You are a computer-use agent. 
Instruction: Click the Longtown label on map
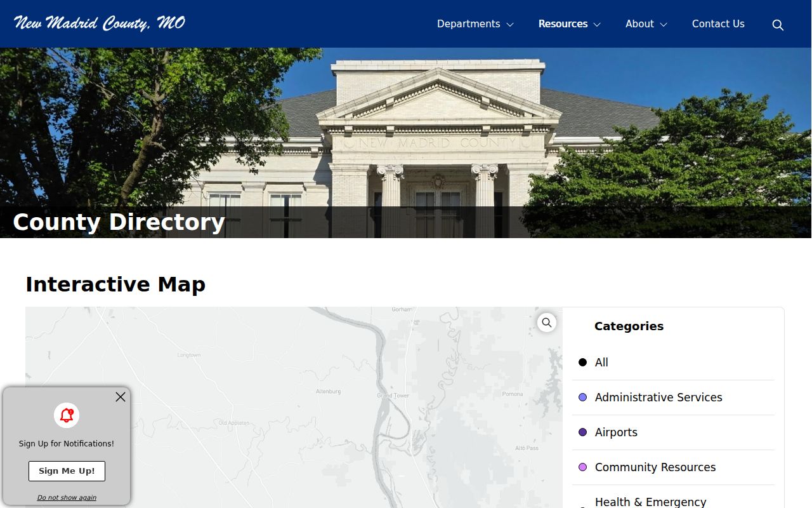pyautogui.click(x=189, y=355)
